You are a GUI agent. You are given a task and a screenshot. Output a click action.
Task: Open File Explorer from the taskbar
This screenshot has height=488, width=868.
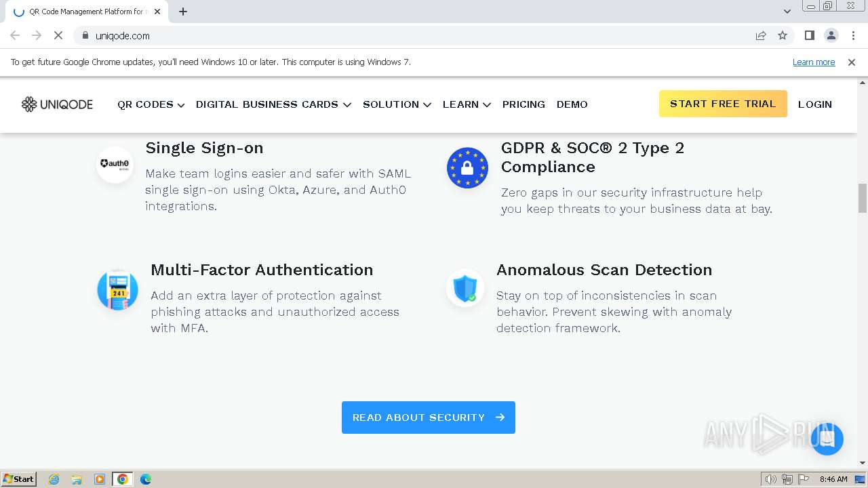77,479
